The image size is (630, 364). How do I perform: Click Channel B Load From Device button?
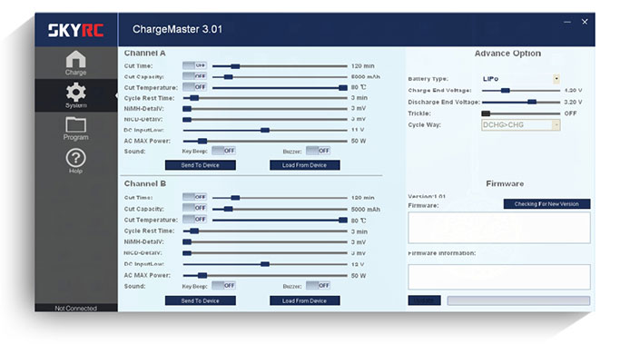click(304, 300)
